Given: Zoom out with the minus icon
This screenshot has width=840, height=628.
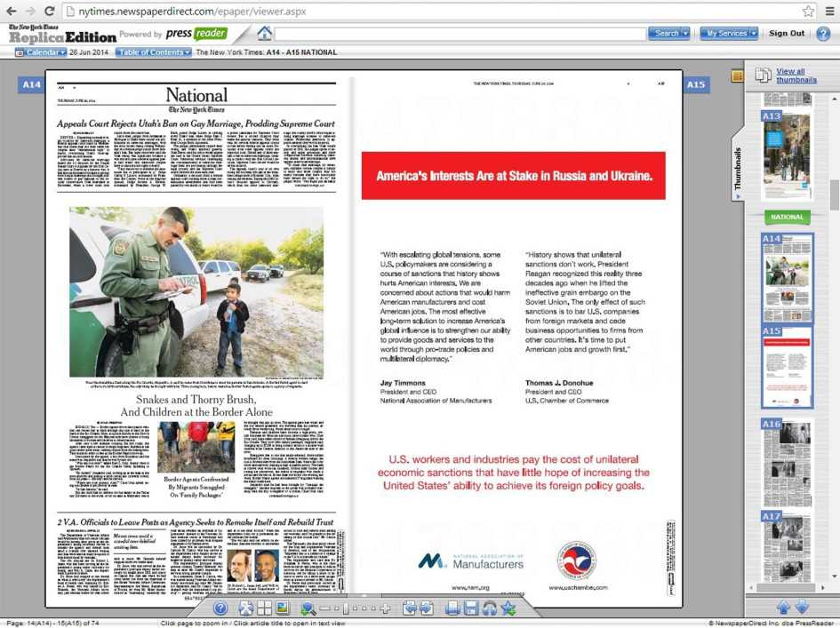Looking at the screenshot, I should point(324,608).
